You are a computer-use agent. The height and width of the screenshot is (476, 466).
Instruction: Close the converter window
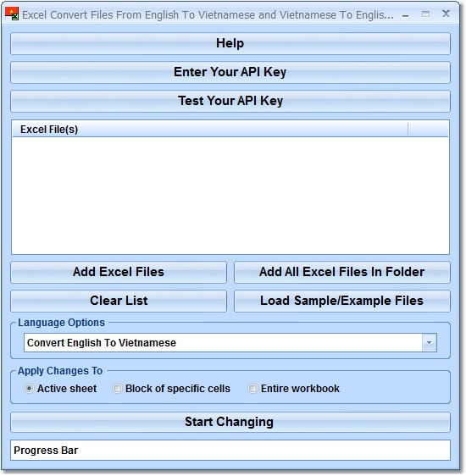[446, 14]
